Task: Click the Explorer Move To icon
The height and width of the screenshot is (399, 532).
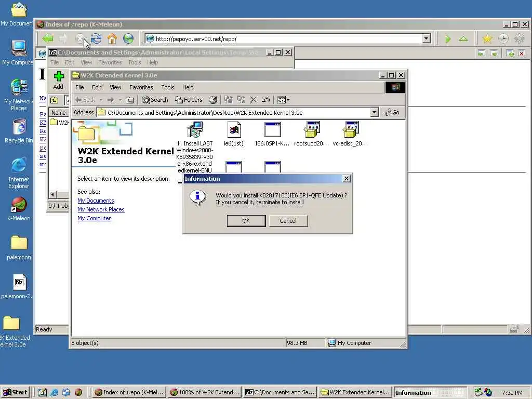Action: tap(229, 100)
